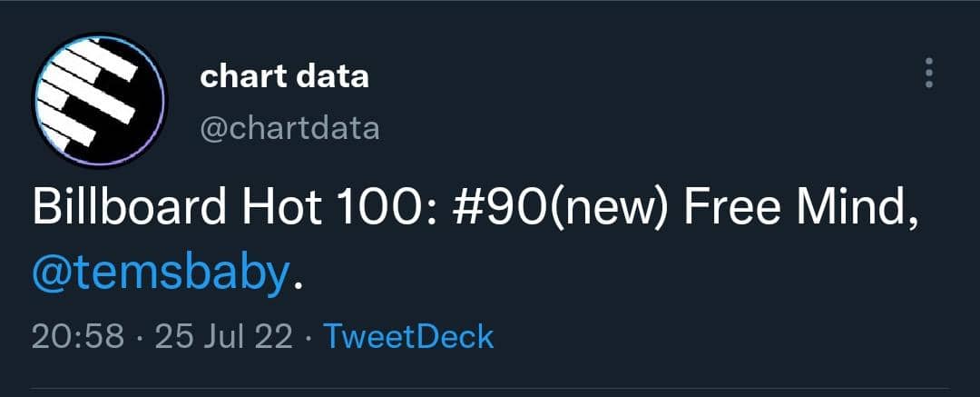
Task: Click the TweetDeck source link
Action: (x=408, y=337)
